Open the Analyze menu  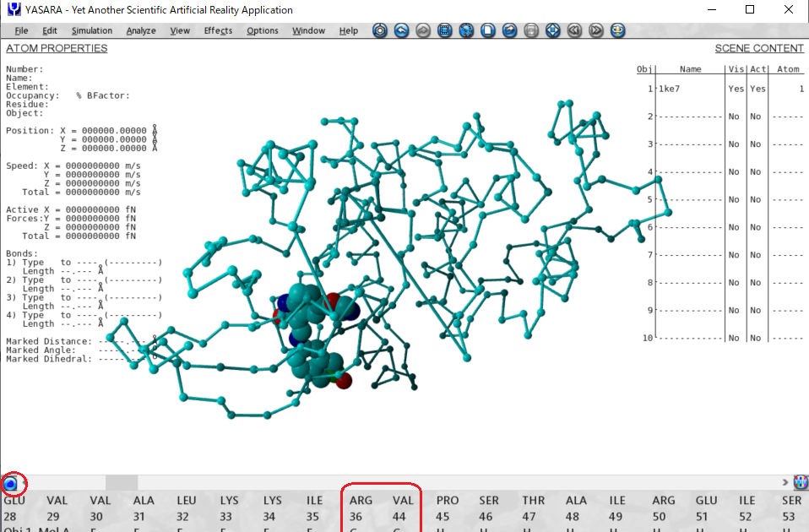point(140,30)
